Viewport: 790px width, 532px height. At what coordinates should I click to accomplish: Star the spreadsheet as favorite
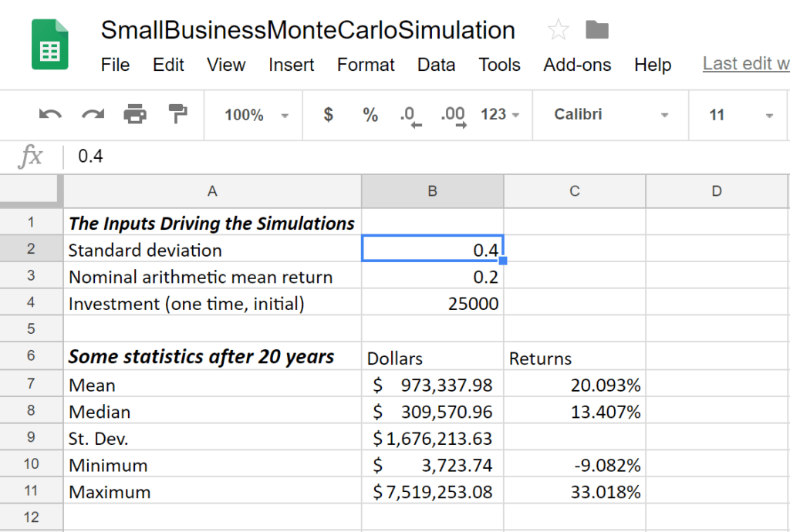click(557, 29)
